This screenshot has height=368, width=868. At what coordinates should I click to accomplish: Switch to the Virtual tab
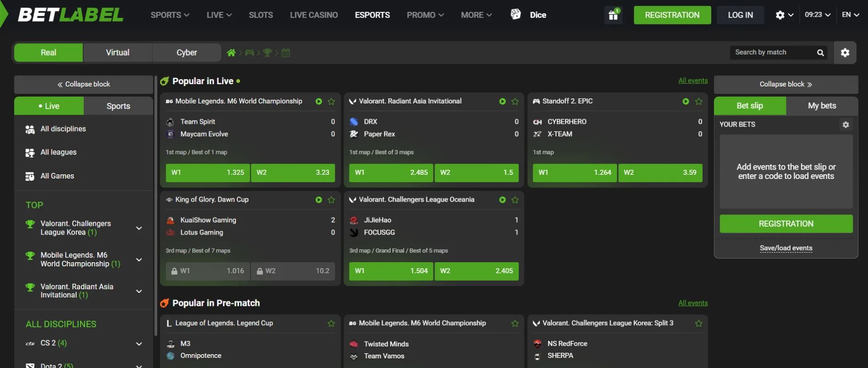click(118, 52)
